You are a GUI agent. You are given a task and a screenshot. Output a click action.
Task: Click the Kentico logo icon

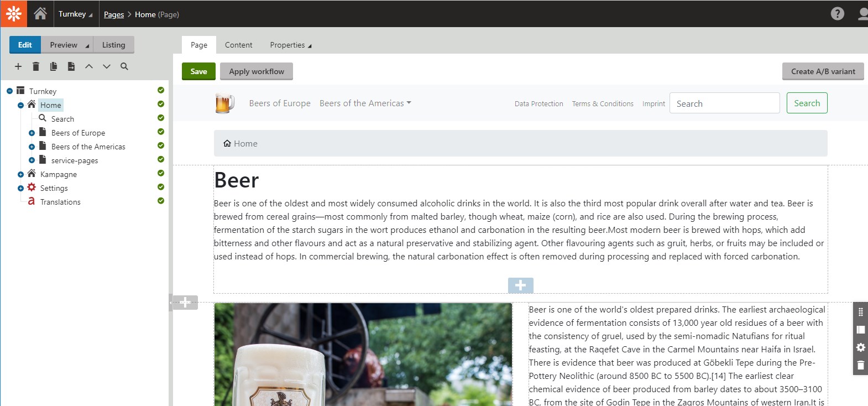(13, 13)
